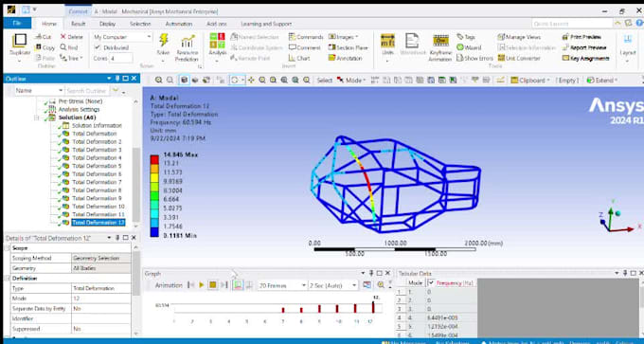Viewport: 644px width, 344px height.
Task: Click the red legend color band
Action: pyautogui.click(x=154, y=159)
